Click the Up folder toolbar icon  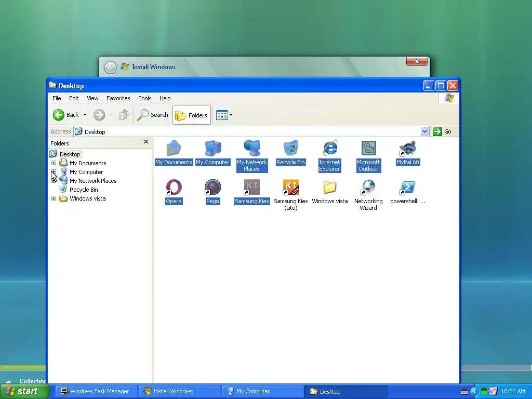point(124,115)
